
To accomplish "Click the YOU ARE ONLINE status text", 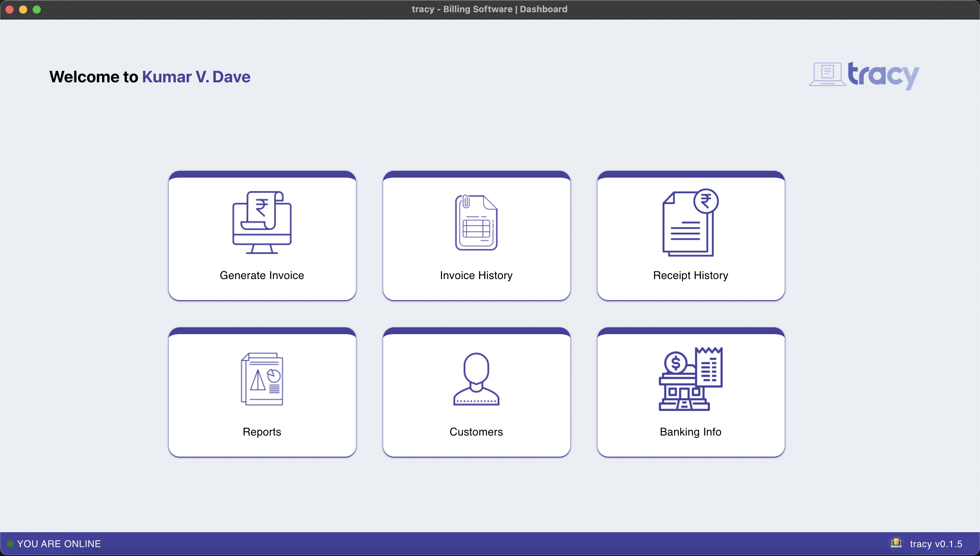I will 59,544.
